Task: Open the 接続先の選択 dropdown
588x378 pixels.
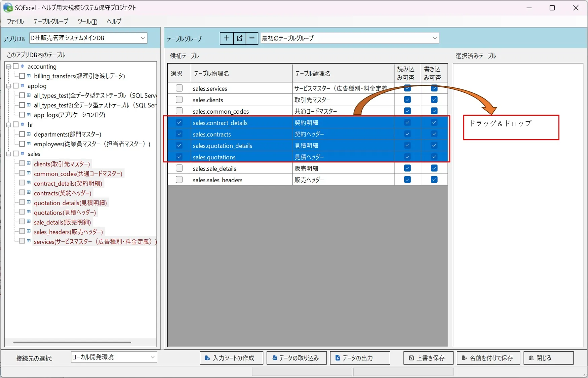Action: 114,357
